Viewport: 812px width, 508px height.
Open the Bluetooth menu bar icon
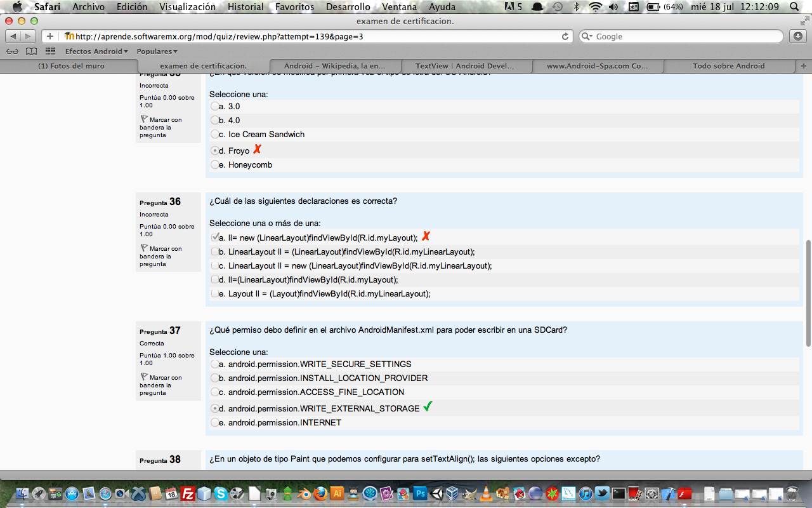pos(576,7)
